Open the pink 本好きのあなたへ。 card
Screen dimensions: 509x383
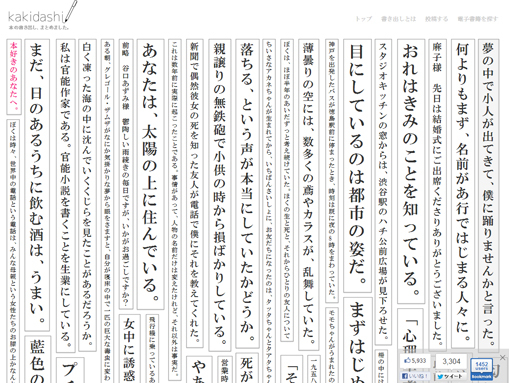14,77
